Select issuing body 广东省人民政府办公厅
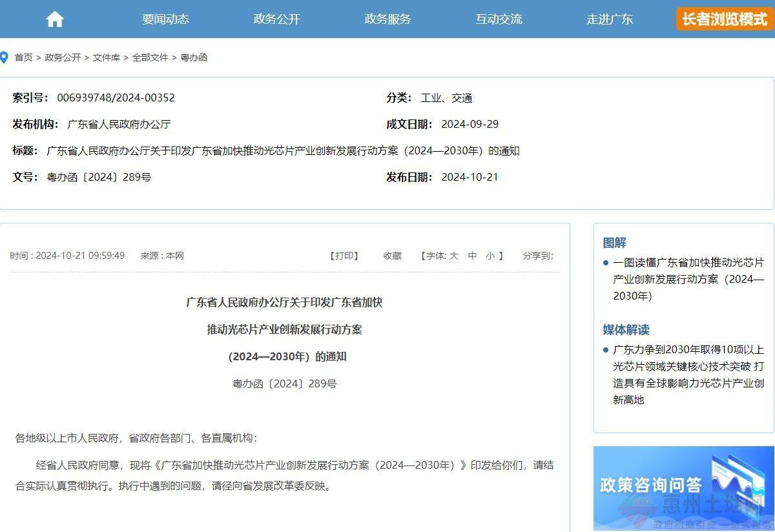 pos(119,124)
